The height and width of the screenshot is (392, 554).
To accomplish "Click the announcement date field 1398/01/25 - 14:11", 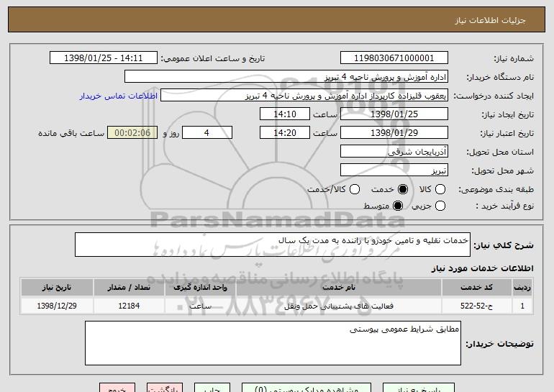I will pos(104,58).
